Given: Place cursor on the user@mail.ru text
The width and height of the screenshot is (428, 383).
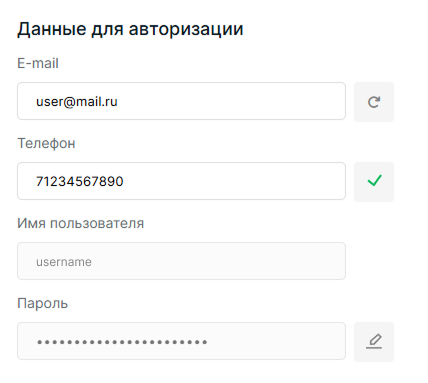Looking at the screenshot, I should (77, 102).
